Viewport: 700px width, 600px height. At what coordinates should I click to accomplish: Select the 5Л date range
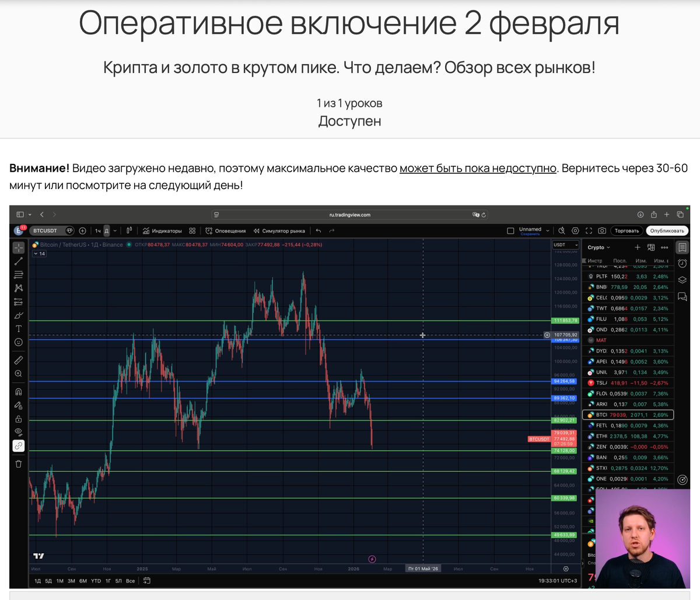pyautogui.click(x=118, y=581)
